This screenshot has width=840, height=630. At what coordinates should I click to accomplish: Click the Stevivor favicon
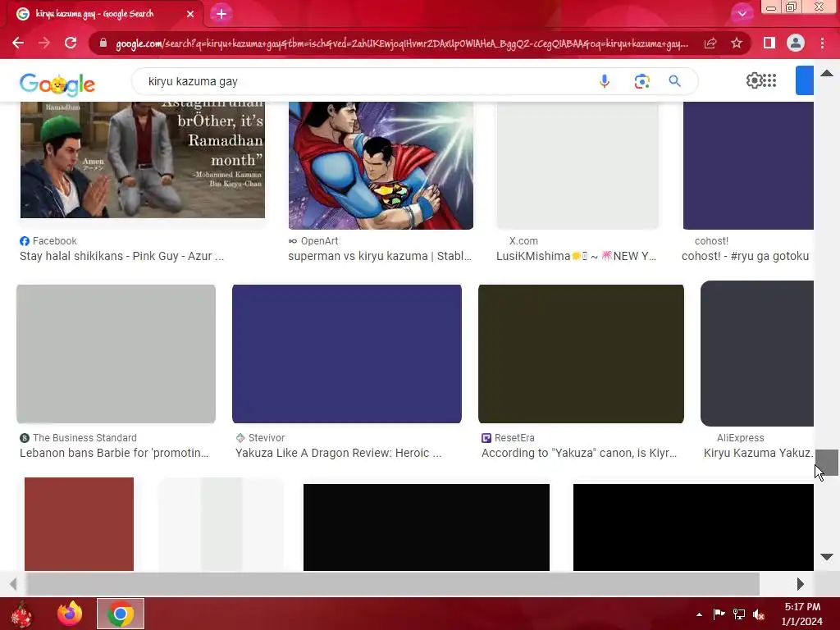(x=240, y=438)
